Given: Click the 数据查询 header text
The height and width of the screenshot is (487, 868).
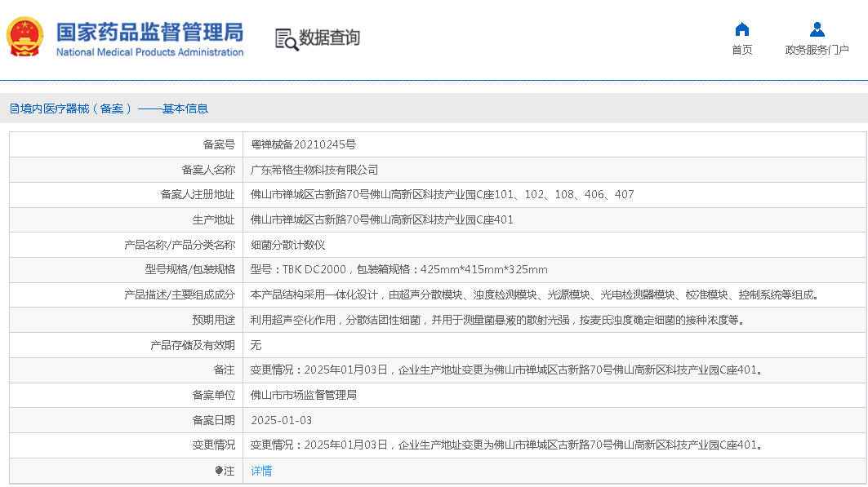Looking at the screenshot, I should [329, 38].
